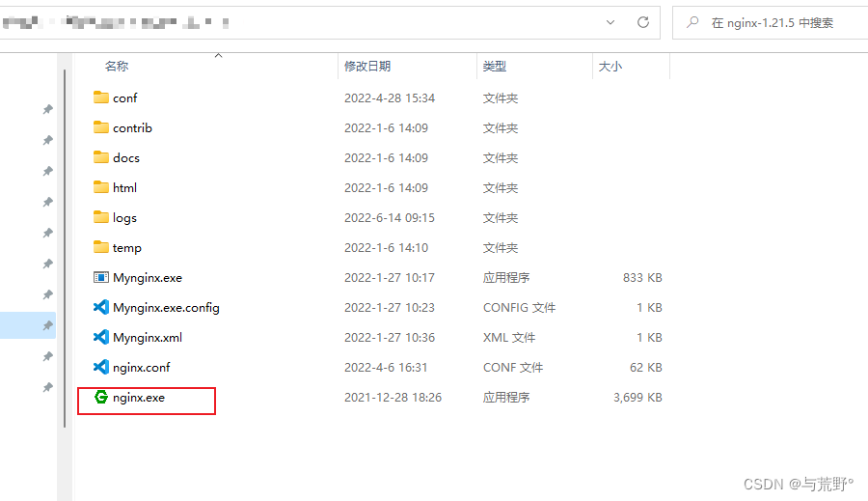
Task: Open address bar history dropdown arrow
Action: (610, 22)
